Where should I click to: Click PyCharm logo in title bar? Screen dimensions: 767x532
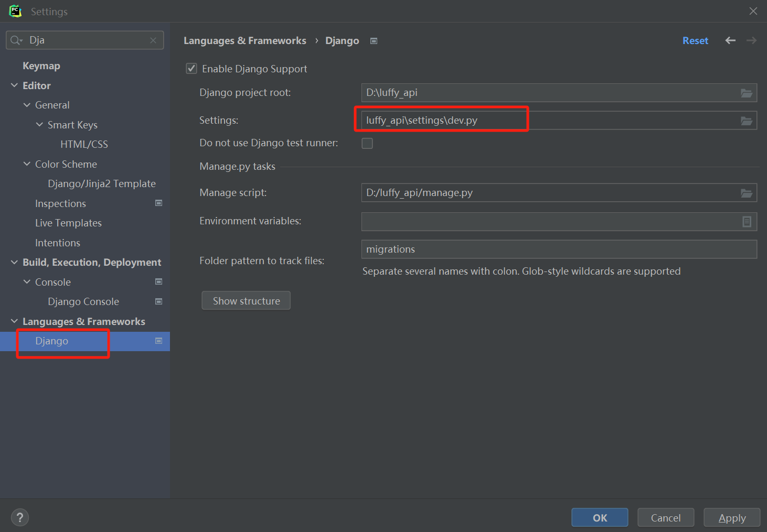[x=15, y=11]
